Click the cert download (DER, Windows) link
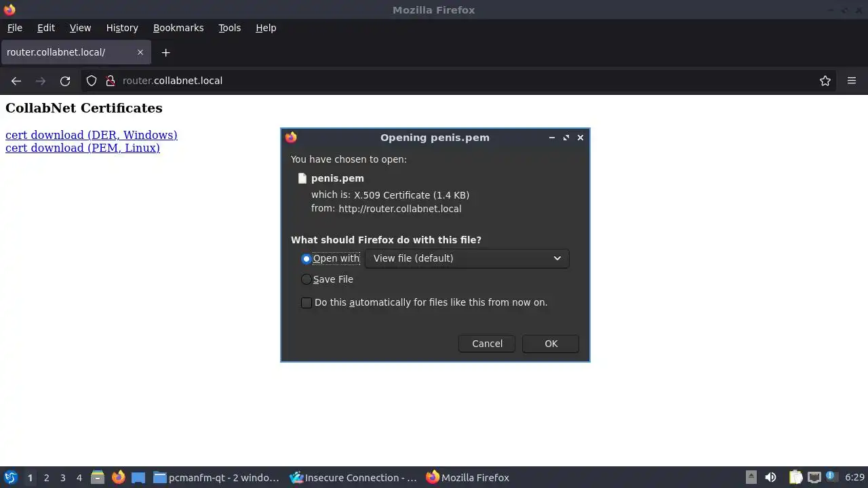The image size is (868, 488). 92,135
